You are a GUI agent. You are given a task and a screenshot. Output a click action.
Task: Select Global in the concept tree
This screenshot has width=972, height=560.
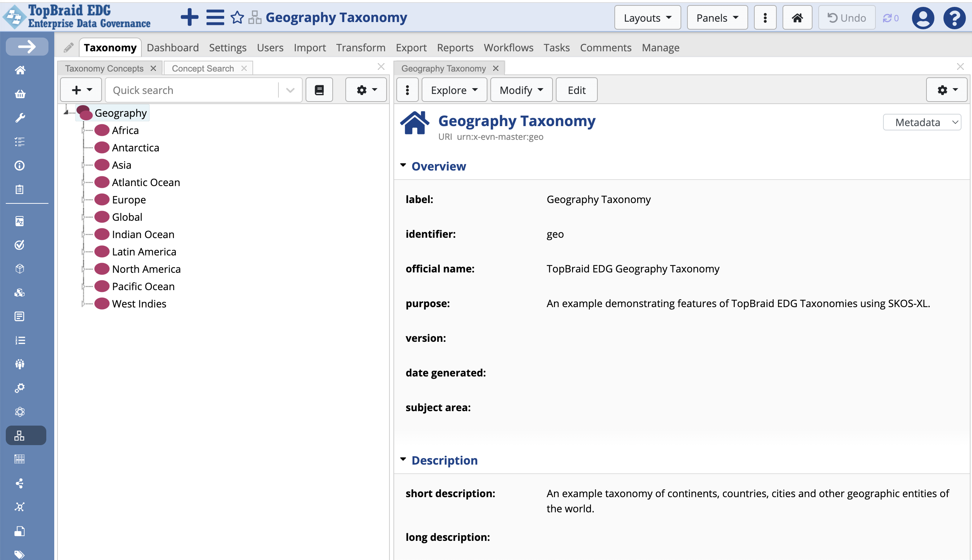127,217
